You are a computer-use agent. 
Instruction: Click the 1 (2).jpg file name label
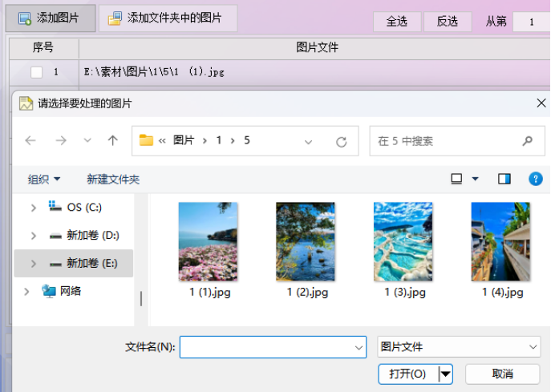[x=307, y=293]
